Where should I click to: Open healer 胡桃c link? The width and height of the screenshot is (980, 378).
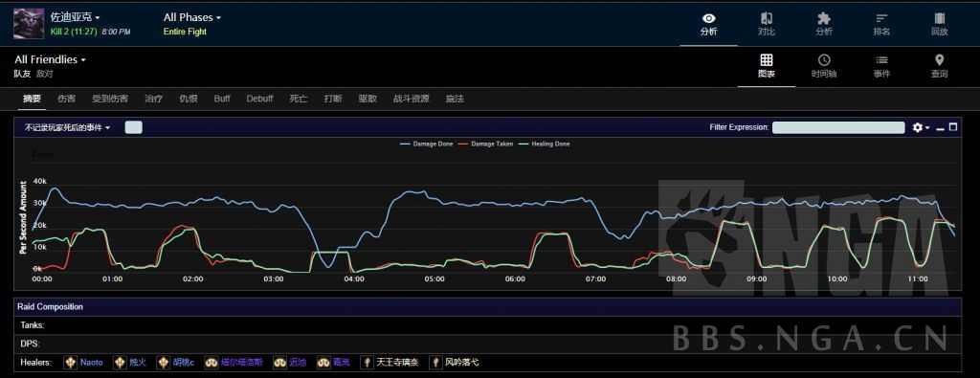coord(184,363)
